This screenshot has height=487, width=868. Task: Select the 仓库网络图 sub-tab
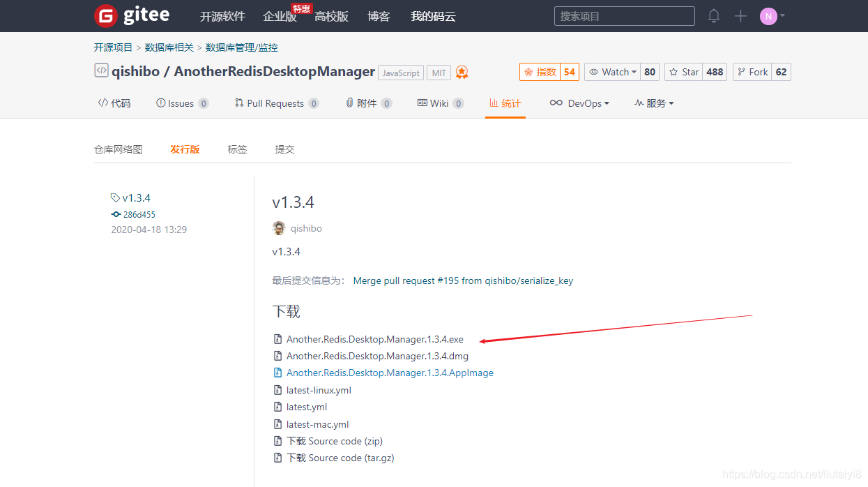pyautogui.click(x=119, y=149)
